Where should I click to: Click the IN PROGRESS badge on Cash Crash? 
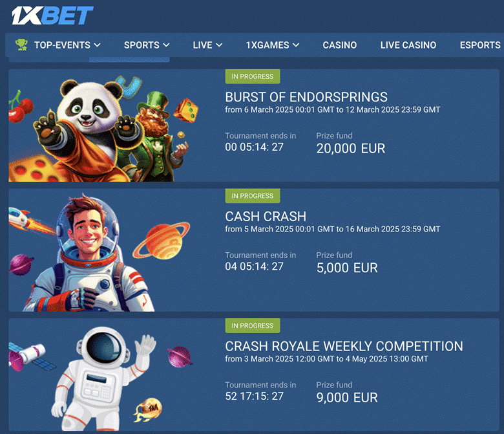[x=252, y=196]
